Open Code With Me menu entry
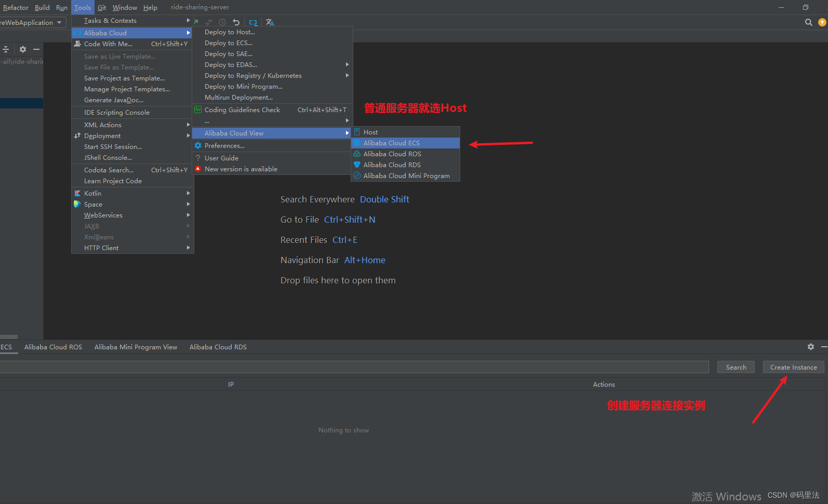Screen dimensions: 828x504 coord(132,44)
